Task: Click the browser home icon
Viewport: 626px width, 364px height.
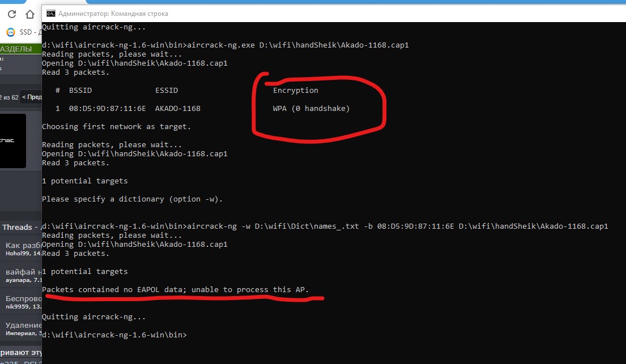Action: pos(30,14)
